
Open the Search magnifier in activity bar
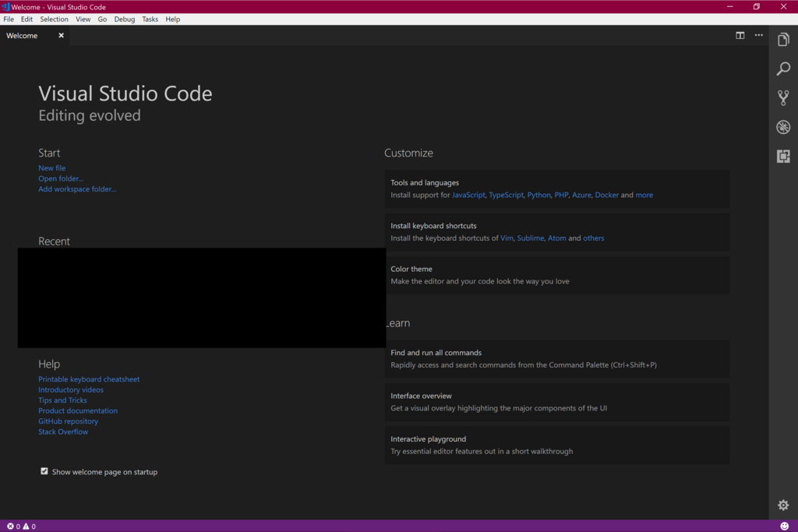(783, 68)
